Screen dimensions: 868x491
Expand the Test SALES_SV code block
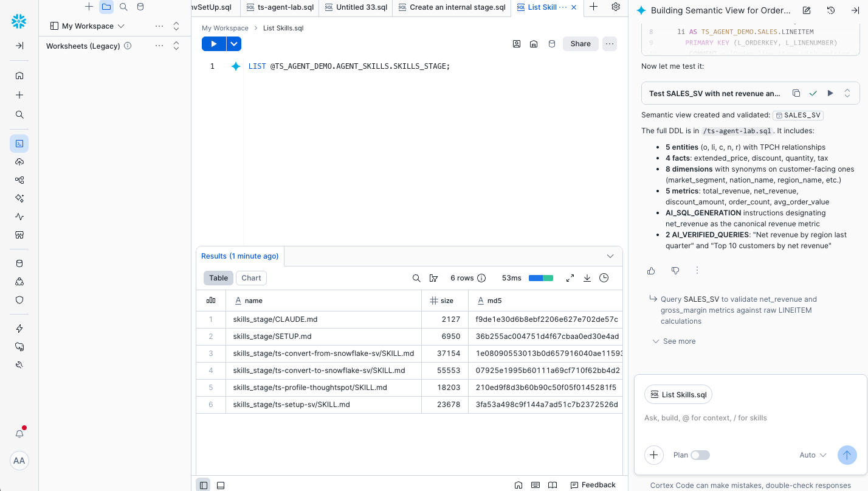pyautogui.click(x=847, y=93)
